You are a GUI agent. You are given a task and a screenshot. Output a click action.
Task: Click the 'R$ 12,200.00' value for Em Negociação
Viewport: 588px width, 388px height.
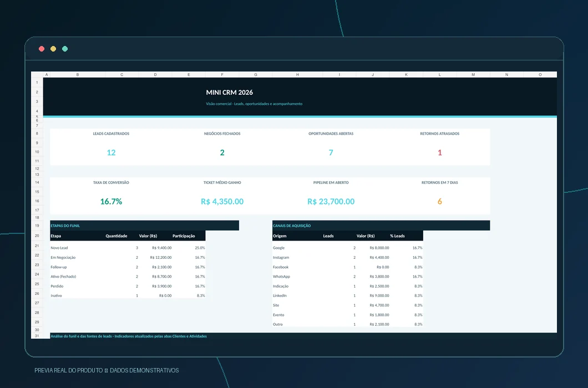click(x=161, y=258)
